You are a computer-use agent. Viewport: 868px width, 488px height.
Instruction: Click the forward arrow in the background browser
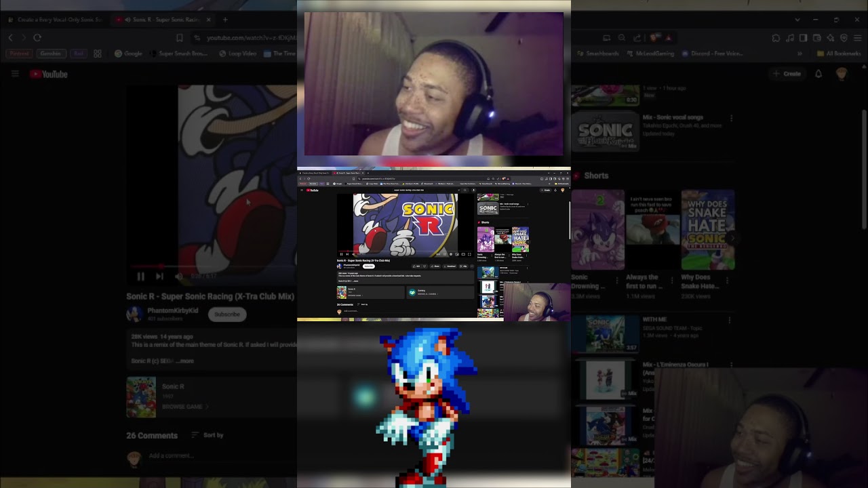(23, 38)
